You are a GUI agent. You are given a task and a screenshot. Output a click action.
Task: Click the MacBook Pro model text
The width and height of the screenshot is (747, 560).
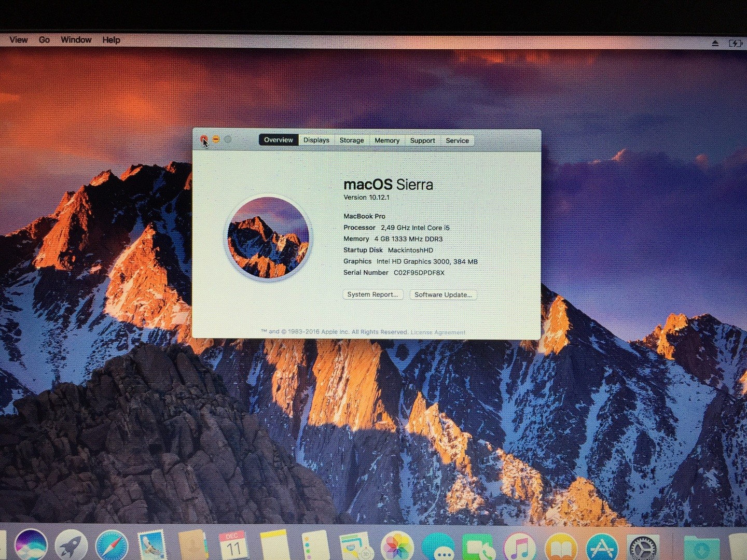tap(364, 216)
